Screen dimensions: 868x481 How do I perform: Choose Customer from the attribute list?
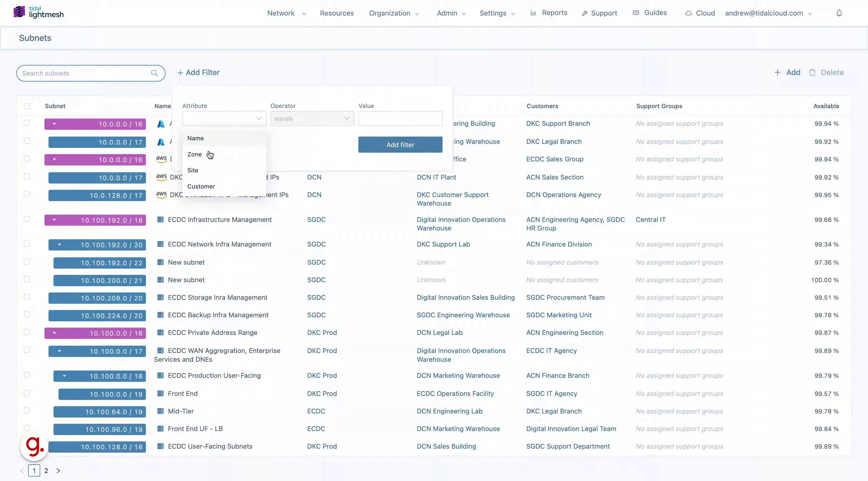pyautogui.click(x=224, y=187)
